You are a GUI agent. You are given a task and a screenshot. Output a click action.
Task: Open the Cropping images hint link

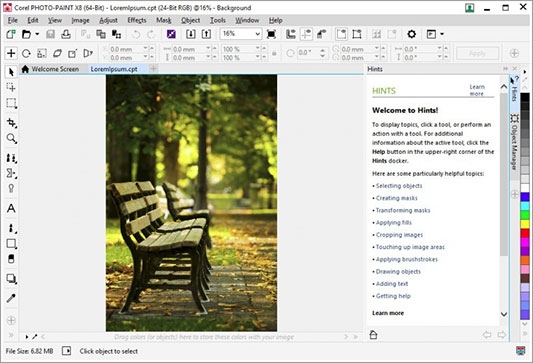399,235
